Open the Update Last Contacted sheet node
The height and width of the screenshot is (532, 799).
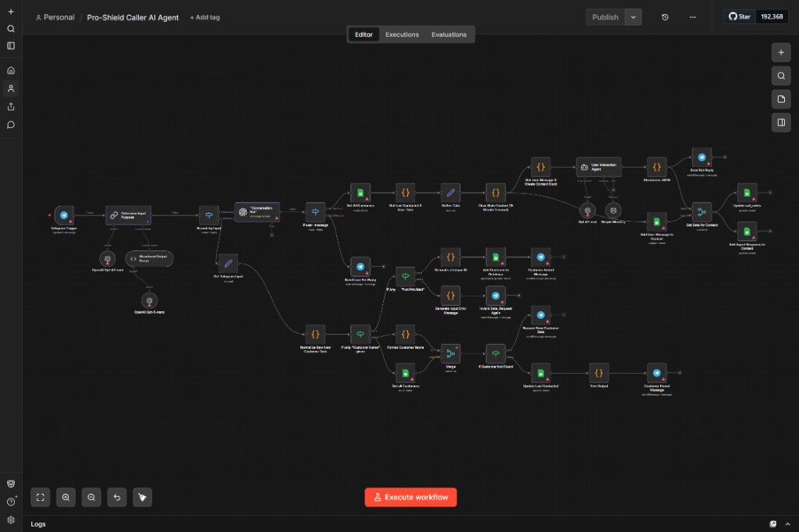point(541,373)
